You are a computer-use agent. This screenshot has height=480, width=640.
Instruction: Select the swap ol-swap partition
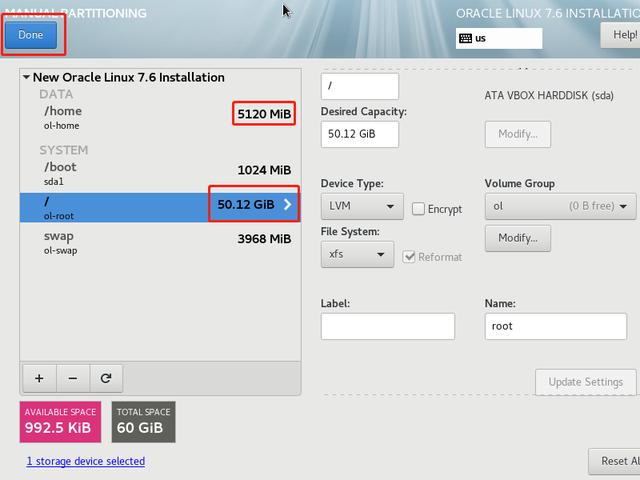coord(160,242)
